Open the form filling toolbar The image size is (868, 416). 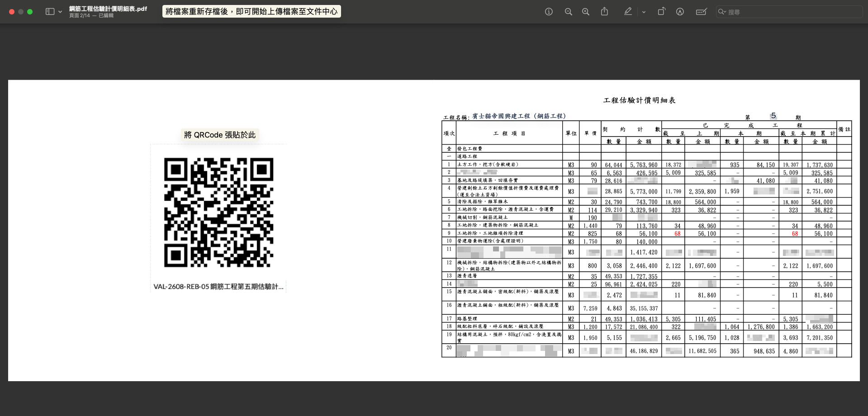[701, 12]
